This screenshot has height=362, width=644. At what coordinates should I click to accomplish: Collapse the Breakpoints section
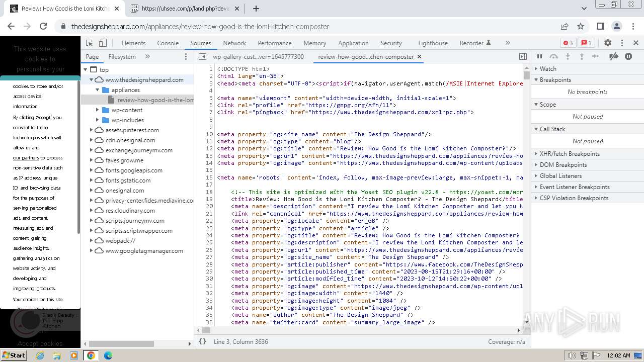587,80
